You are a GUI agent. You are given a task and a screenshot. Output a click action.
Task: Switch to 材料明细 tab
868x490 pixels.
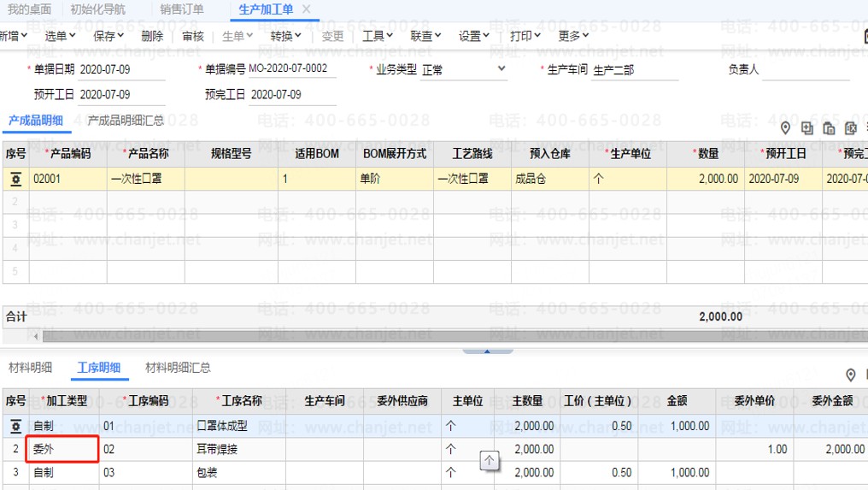pyautogui.click(x=30, y=368)
